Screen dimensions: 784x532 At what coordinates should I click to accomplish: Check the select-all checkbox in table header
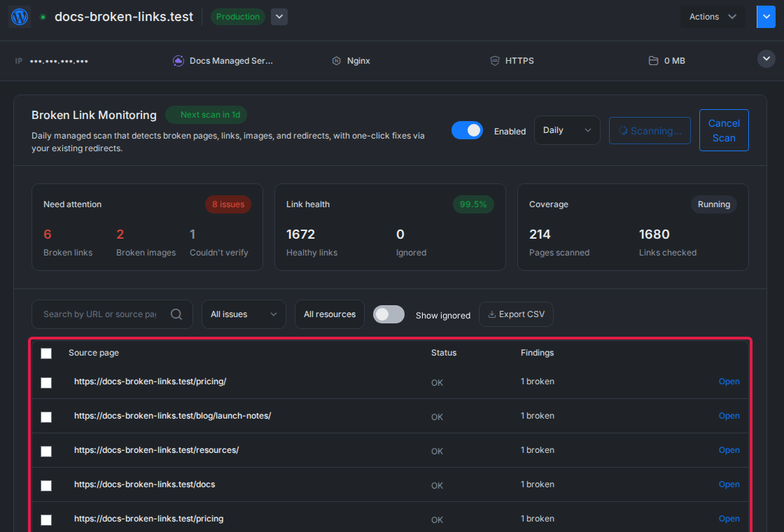click(x=46, y=353)
